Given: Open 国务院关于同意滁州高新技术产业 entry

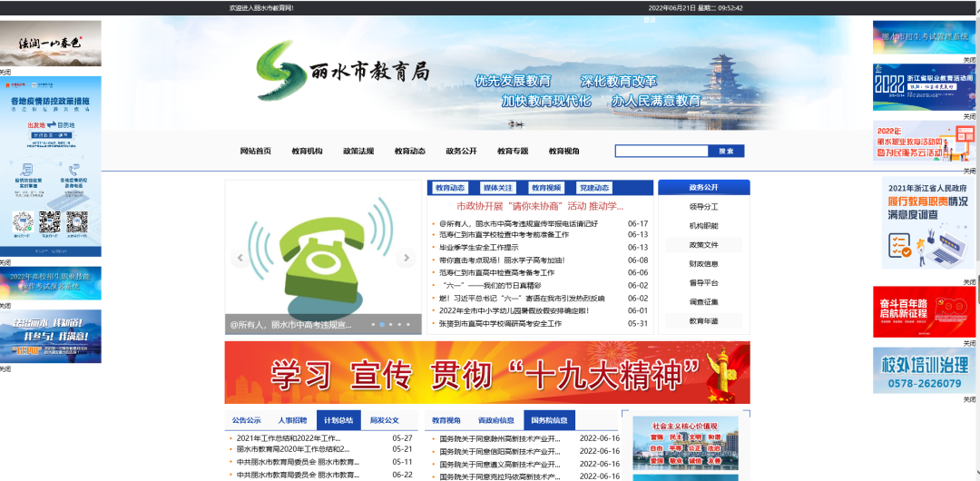Looking at the screenshot, I should [x=500, y=439].
